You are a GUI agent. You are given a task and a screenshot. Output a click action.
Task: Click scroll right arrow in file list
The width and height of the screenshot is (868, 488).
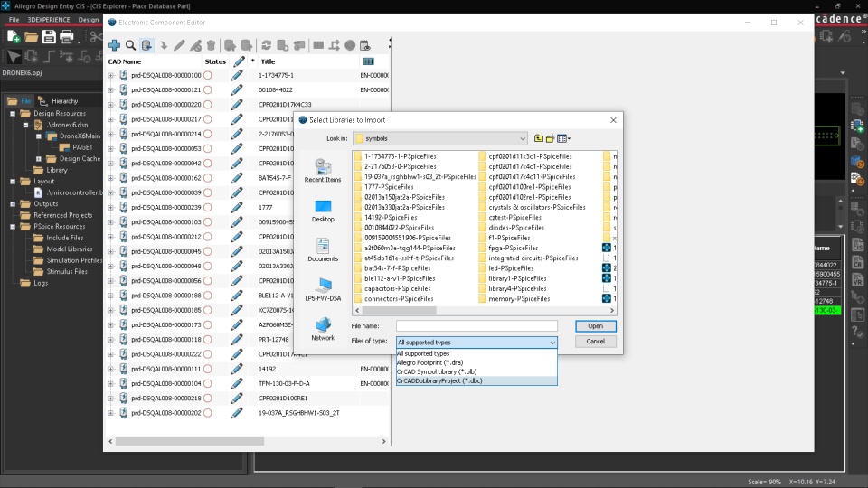(x=612, y=310)
